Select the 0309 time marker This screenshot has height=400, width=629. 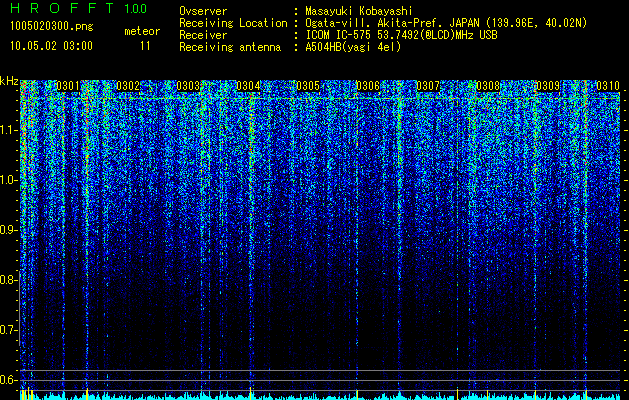click(548, 86)
